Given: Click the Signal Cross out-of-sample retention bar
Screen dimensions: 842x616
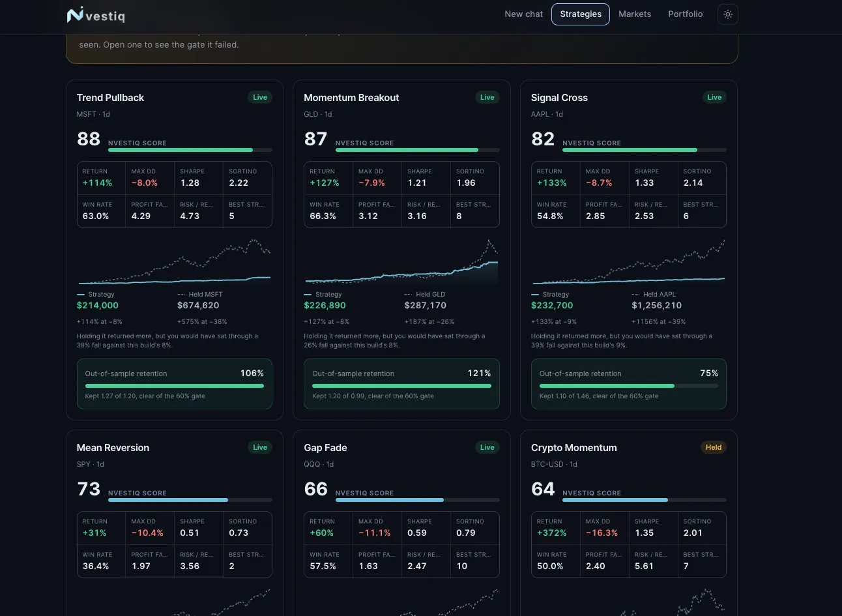Looking at the screenshot, I should click(x=629, y=386).
